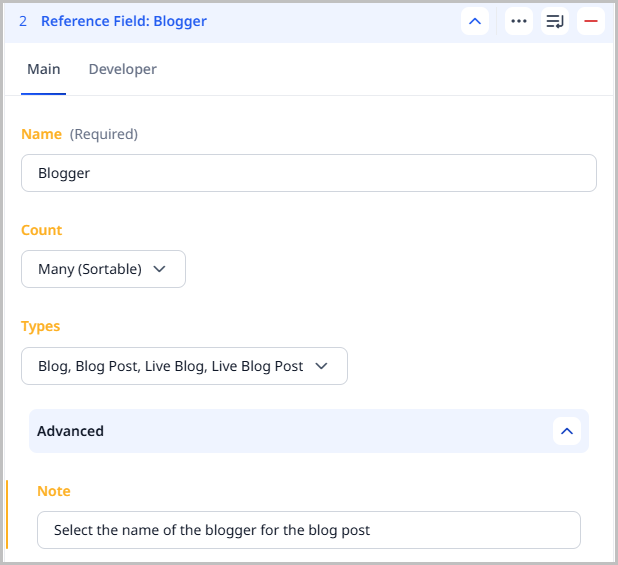Click the field number 2 in header
618x565 pixels.
click(x=23, y=21)
